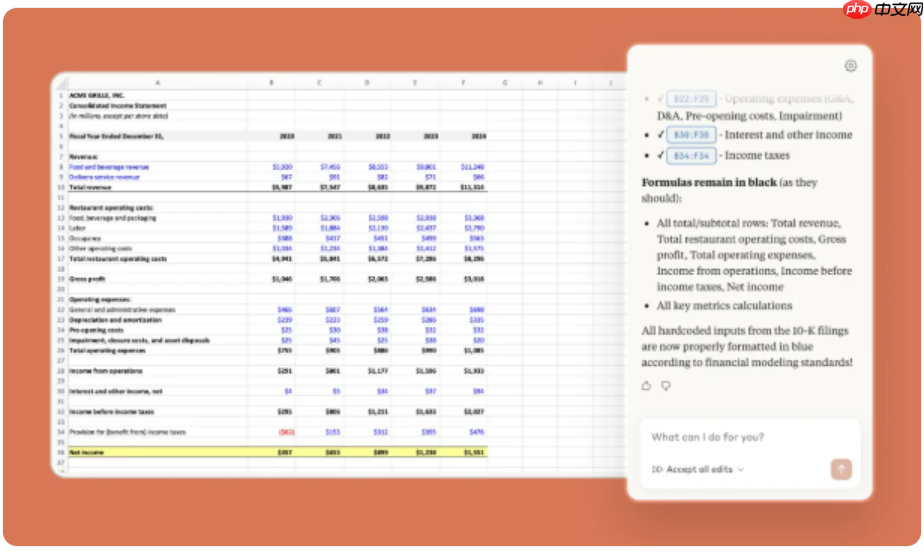The height and width of the screenshot is (552, 924).
Task: Select the Income before income taxes label
Action: pos(111,412)
